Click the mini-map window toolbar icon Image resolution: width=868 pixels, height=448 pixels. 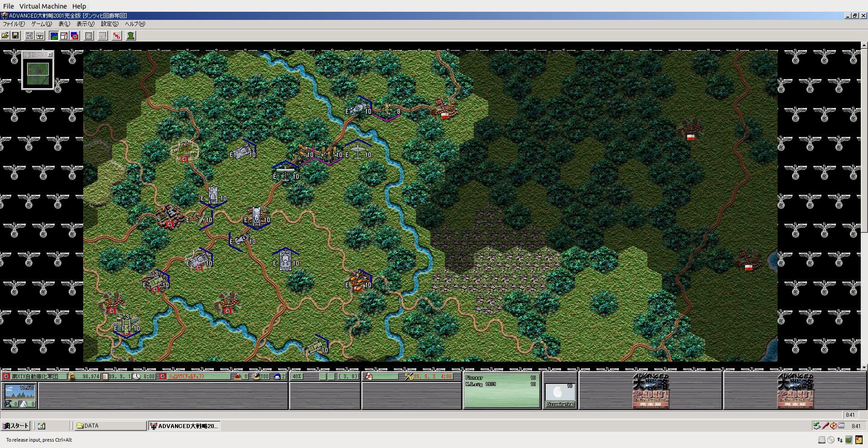[x=64, y=36]
